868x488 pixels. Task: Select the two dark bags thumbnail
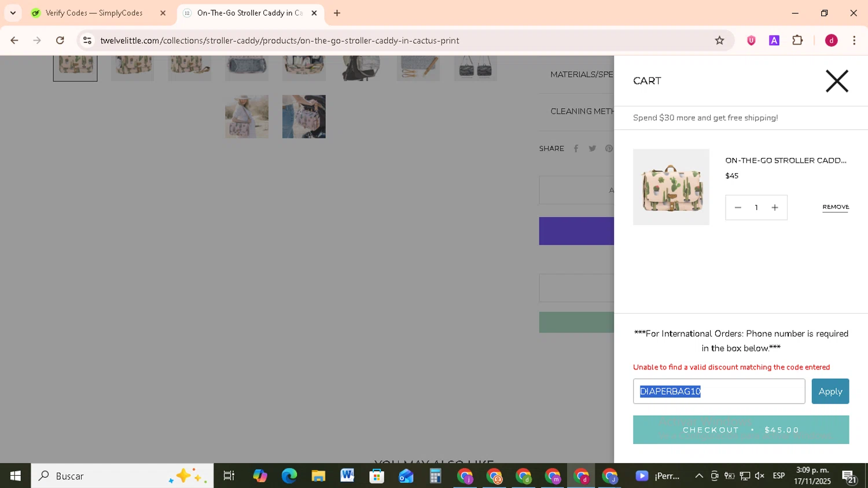pos(475,68)
